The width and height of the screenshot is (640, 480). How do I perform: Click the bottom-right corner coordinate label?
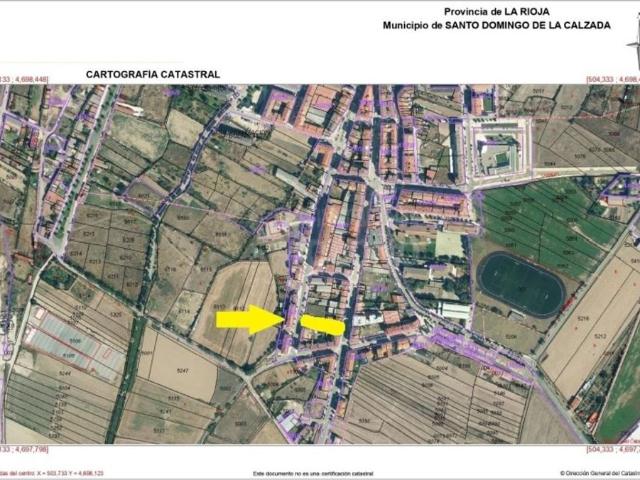click(x=614, y=451)
